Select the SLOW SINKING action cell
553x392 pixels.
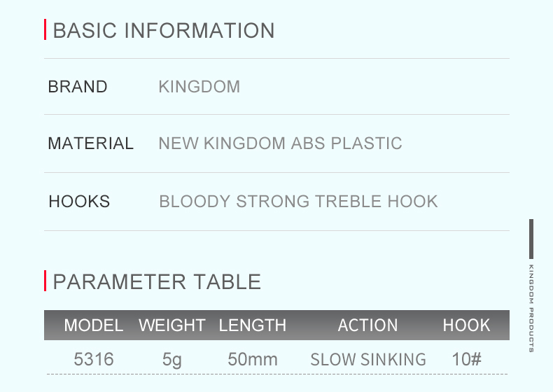[x=368, y=360]
